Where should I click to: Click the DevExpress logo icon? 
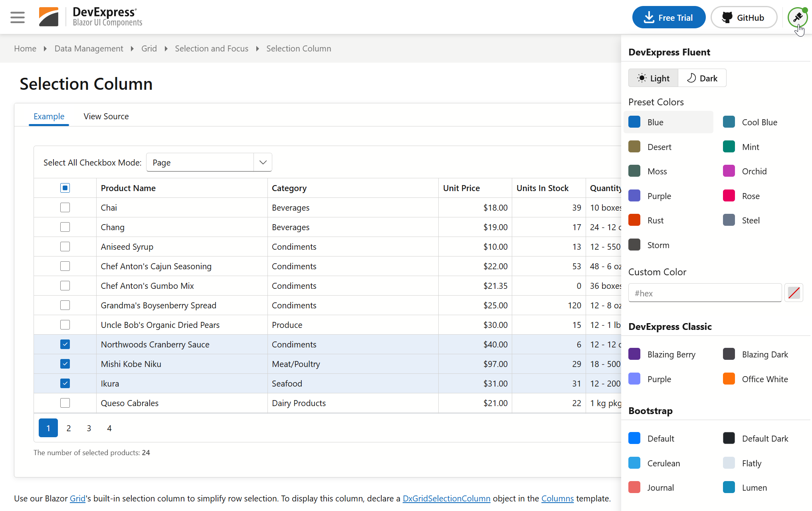click(49, 17)
